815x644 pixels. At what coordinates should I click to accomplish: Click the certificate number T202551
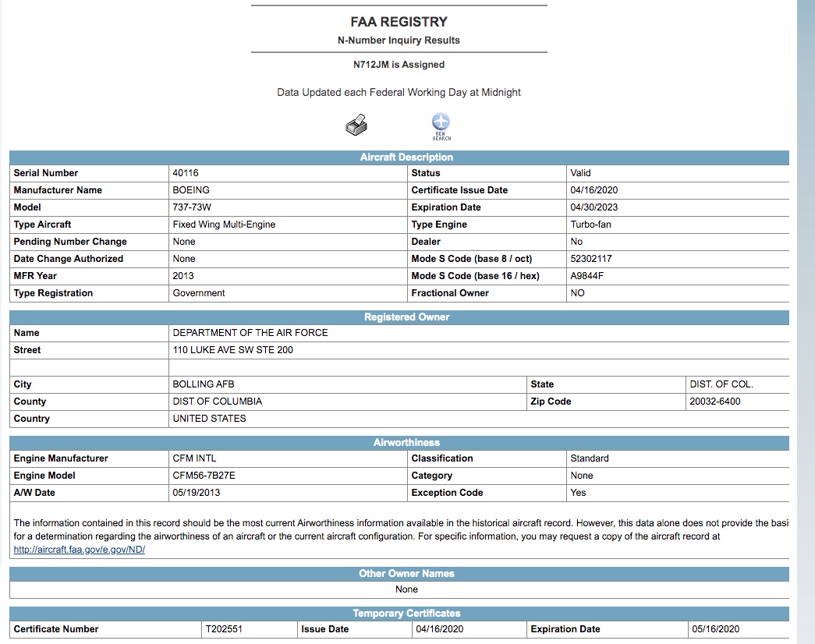(224, 629)
